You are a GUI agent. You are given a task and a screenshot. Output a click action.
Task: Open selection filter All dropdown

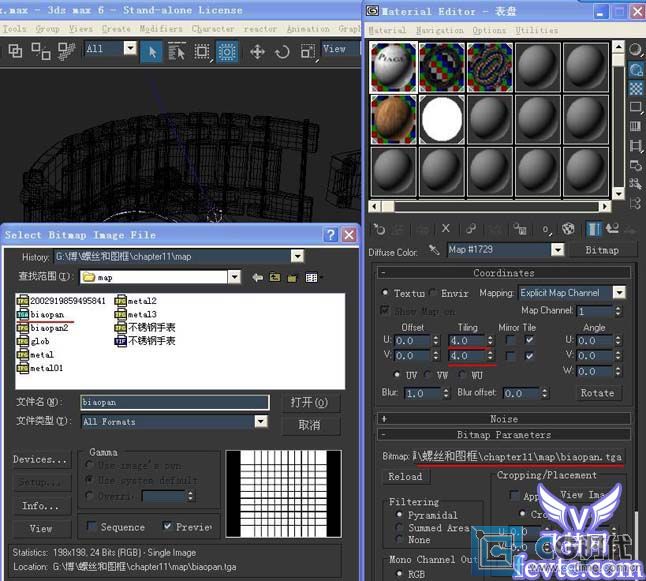coord(130,49)
